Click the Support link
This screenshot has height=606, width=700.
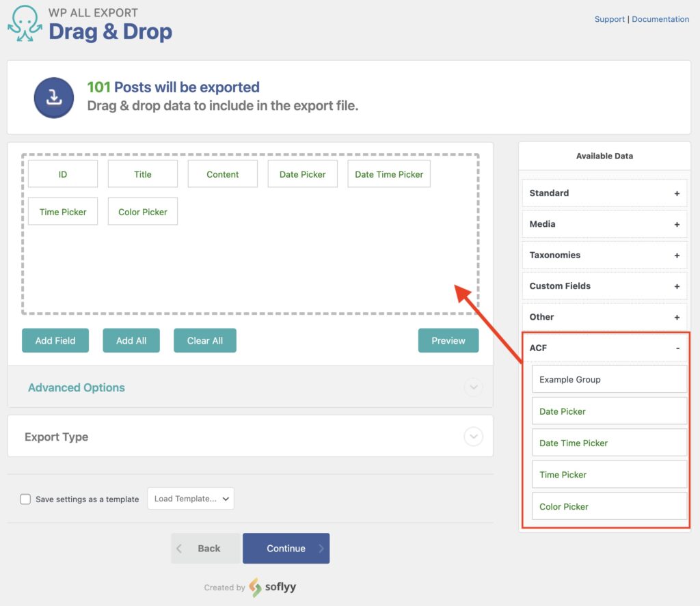coord(609,19)
